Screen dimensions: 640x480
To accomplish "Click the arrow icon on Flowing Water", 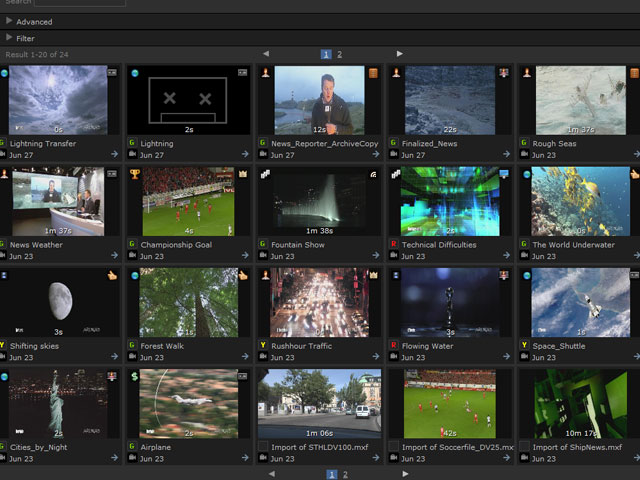I will [x=506, y=356].
